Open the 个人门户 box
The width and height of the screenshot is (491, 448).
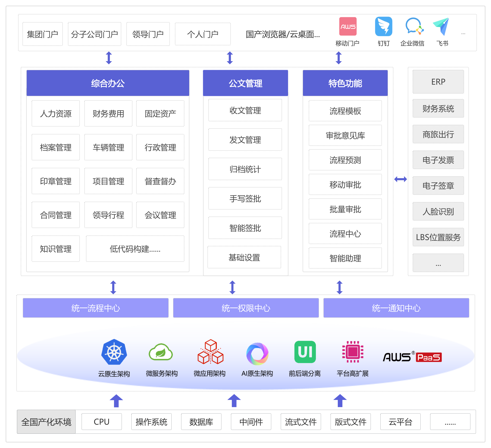pyautogui.click(x=203, y=34)
